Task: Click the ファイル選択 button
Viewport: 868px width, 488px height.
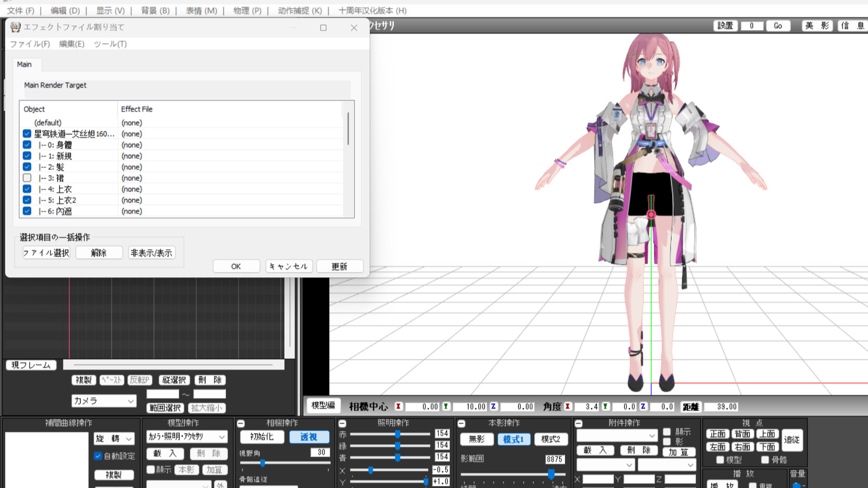Action: [46, 253]
